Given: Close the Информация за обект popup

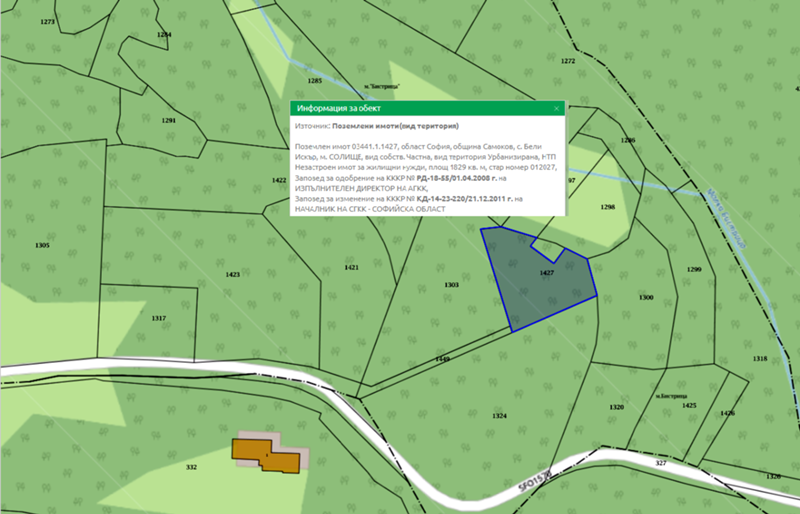Looking at the screenshot, I should pyautogui.click(x=556, y=107).
